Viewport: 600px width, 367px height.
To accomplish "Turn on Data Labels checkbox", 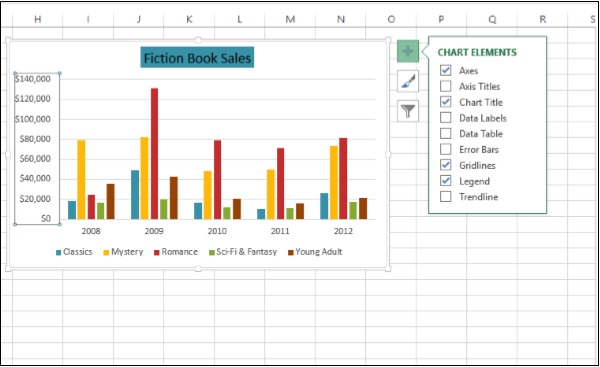I will 445,117.
